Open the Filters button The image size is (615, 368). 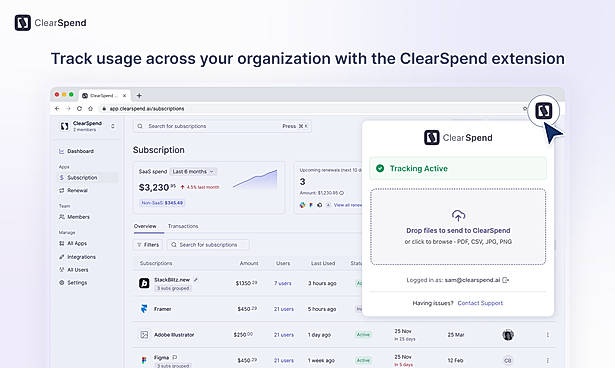coord(148,244)
